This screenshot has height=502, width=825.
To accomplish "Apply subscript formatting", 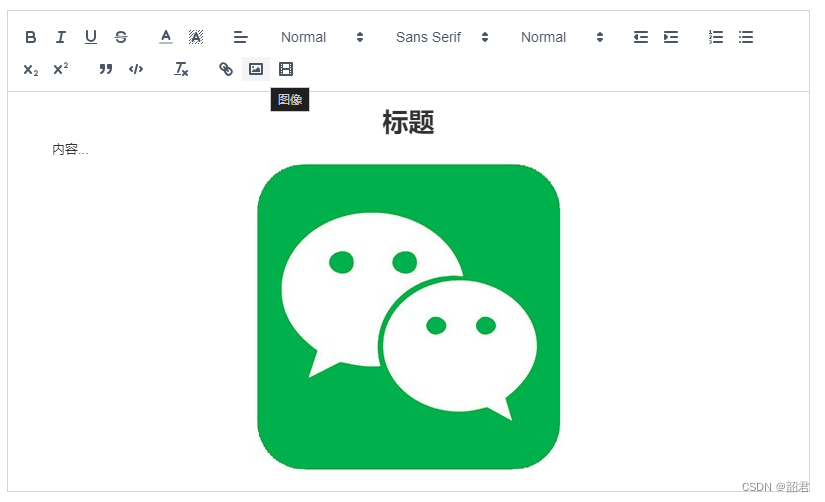I will pyautogui.click(x=31, y=69).
